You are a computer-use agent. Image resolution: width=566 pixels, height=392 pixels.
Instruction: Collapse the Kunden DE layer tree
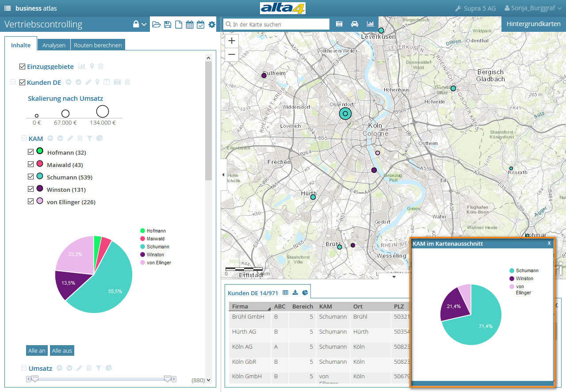pos(13,82)
